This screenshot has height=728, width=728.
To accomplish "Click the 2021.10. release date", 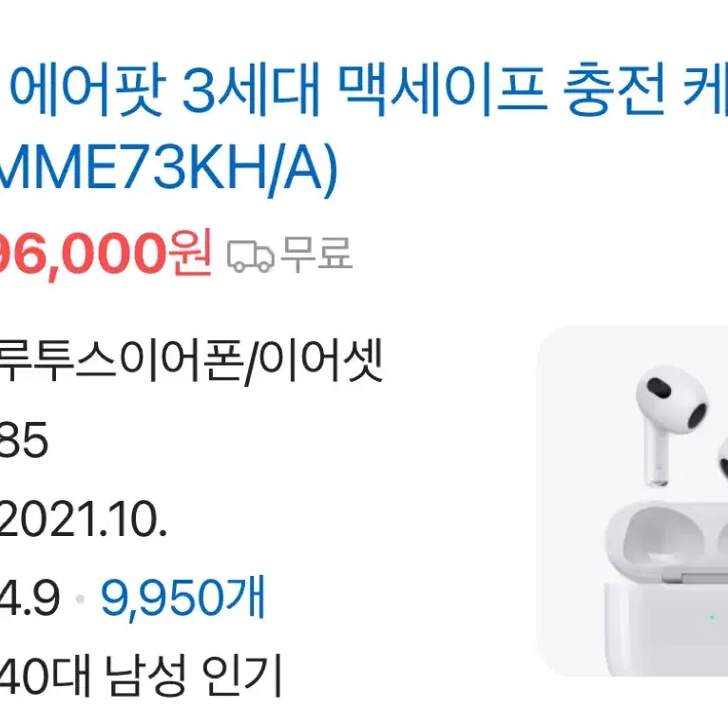I will click(x=83, y=519).
